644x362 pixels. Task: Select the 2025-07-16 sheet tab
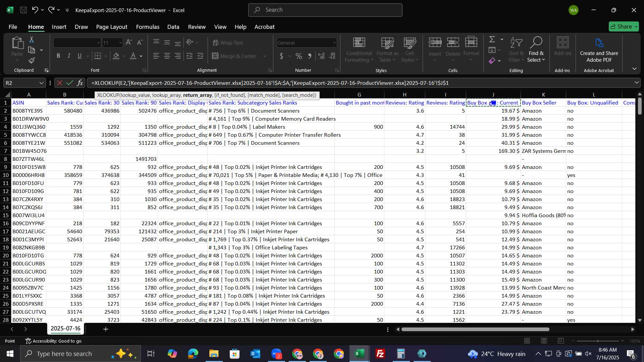pos(65,328)
